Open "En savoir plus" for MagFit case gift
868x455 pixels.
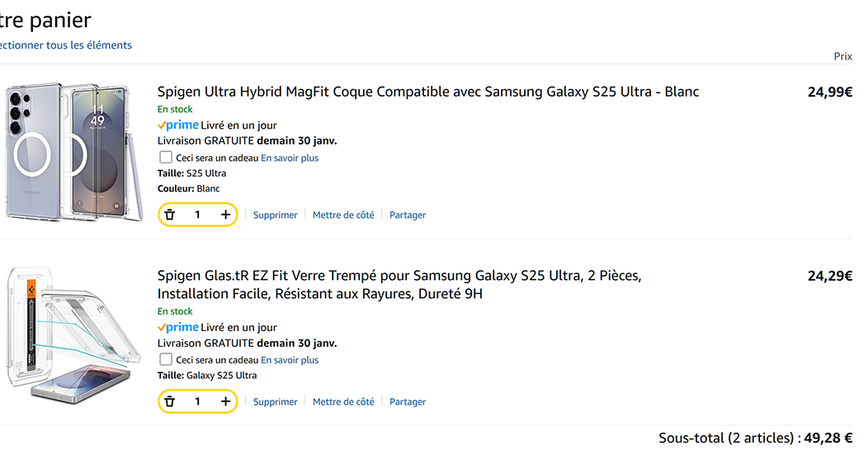[x=290, y=158]
